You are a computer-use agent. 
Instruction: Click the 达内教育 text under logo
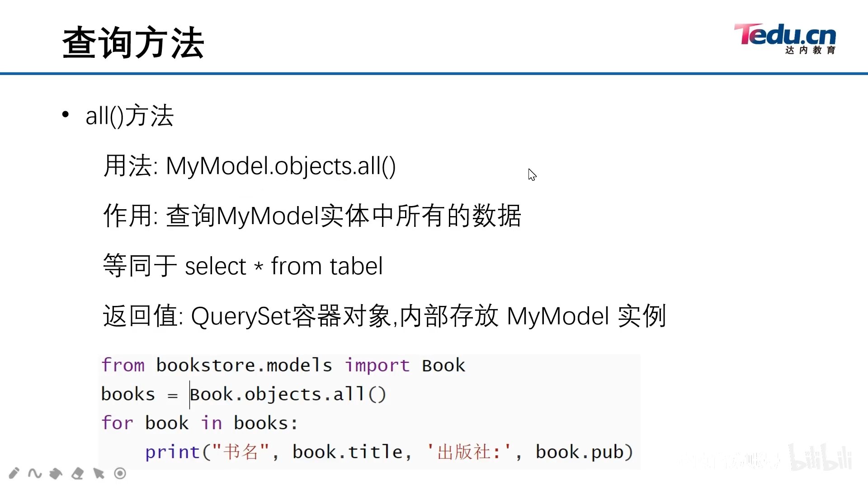coord(810,50)
